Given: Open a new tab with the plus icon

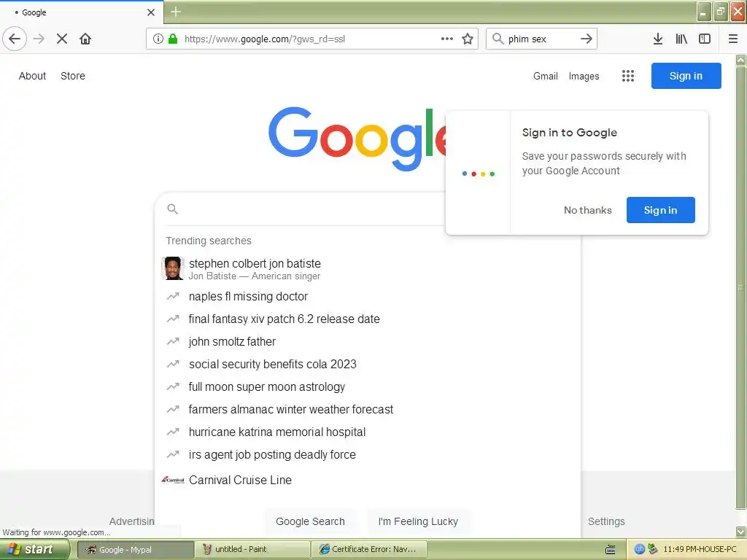Looking at the screenshot, I should pyautogui.click(x=176, y=12).
